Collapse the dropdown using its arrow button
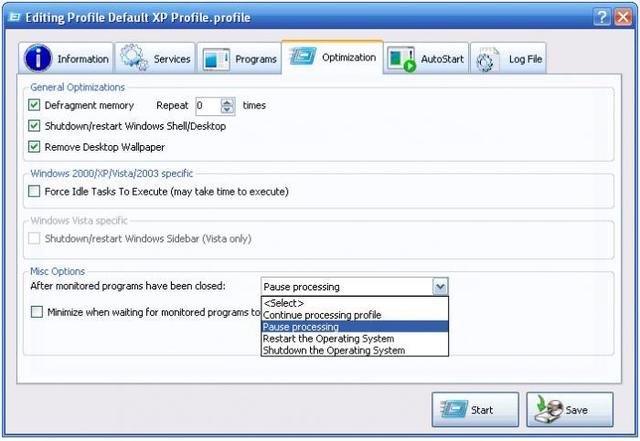The width and height of the screenshot is (640, 441). [440, 286]
